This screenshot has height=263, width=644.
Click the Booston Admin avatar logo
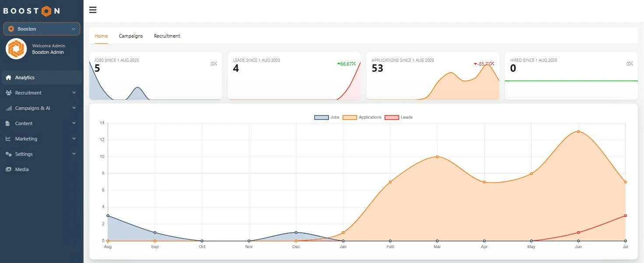click(16, 49)
